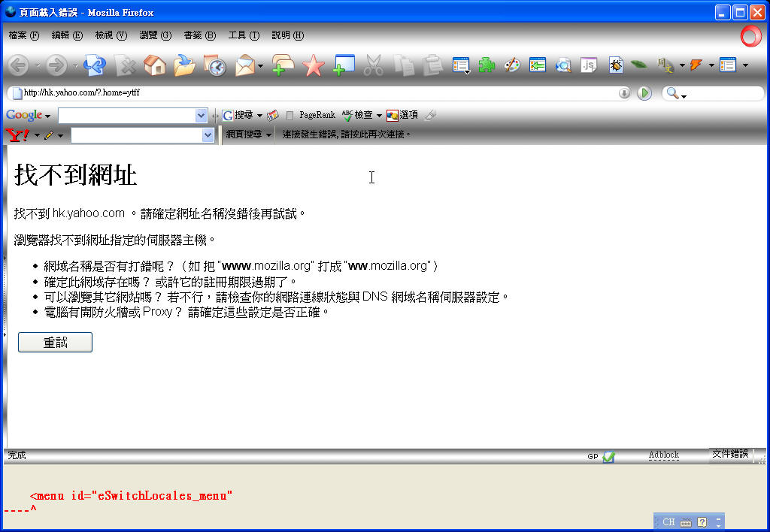Click the Stop loading icon

(x=126, y=65)
